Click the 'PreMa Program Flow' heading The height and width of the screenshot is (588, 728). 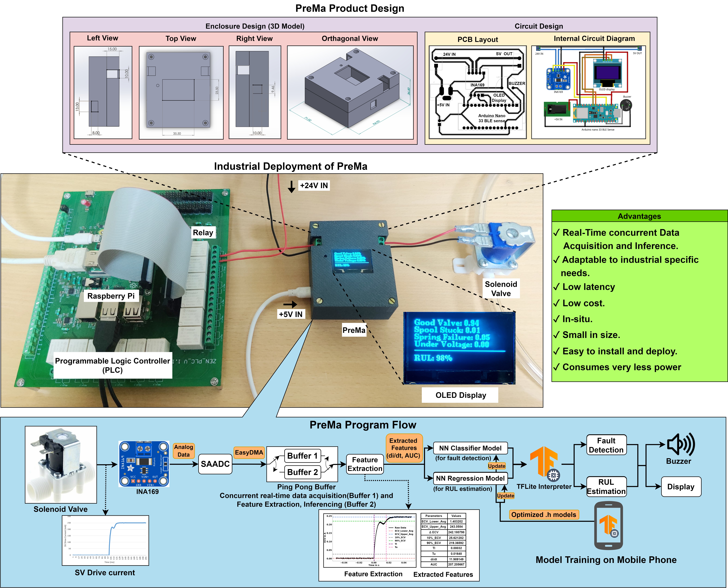(x=363, y=425)
